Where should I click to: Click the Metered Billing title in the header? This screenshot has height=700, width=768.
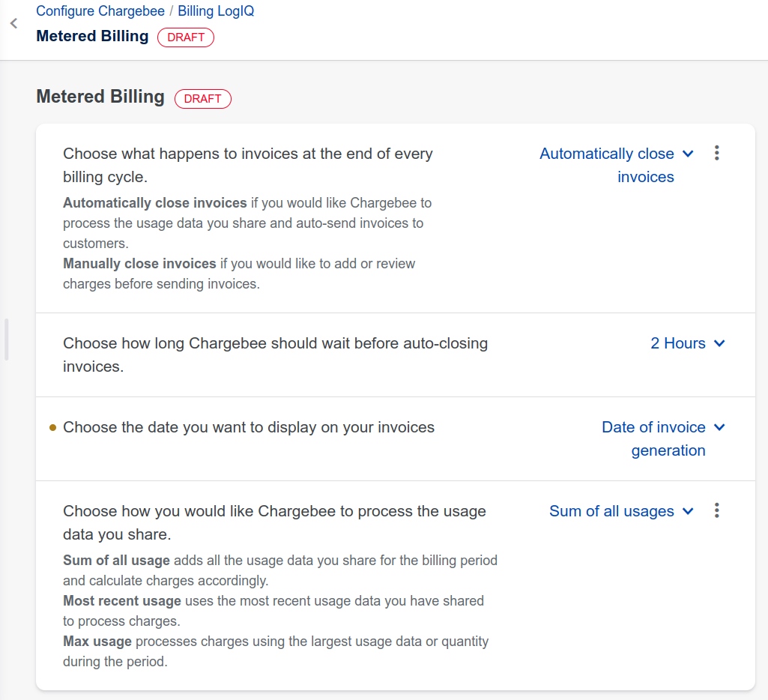[x=92, y=36]
